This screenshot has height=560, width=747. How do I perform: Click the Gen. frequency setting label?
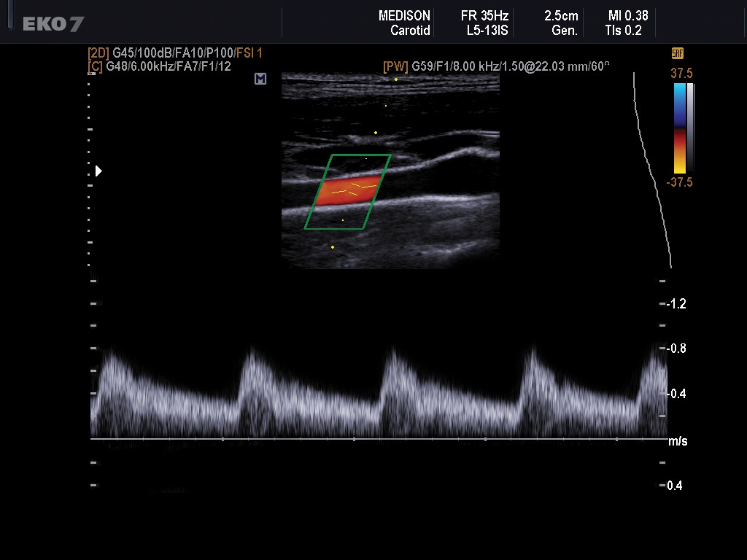[565, 31]
